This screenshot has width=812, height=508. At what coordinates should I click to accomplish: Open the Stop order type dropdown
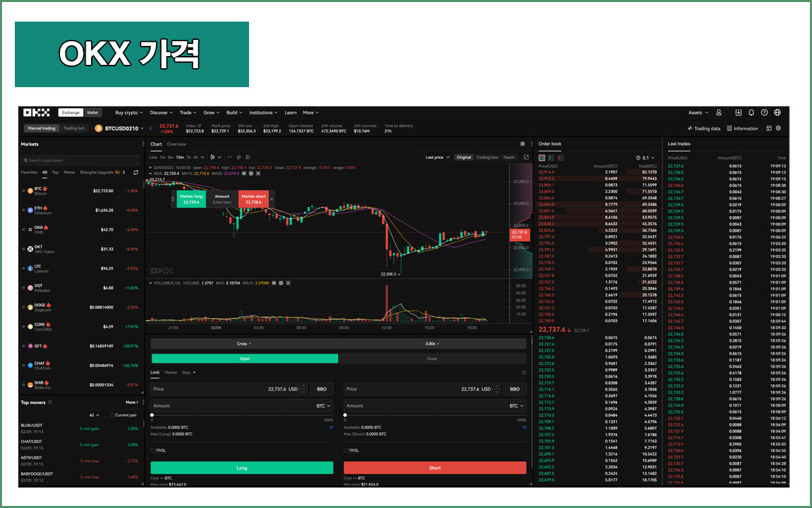tap(189, 372)
